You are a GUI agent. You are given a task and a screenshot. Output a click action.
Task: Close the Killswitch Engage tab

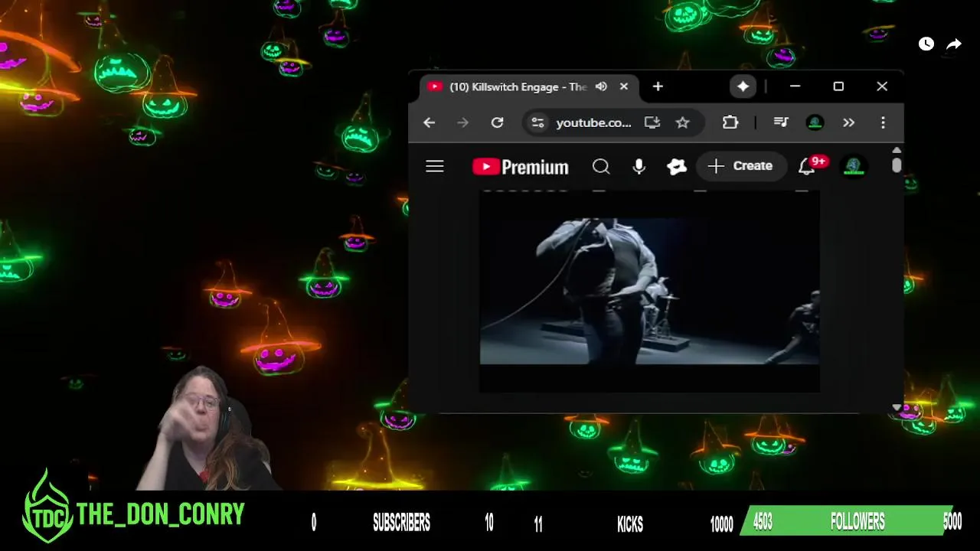click(624, 87)
